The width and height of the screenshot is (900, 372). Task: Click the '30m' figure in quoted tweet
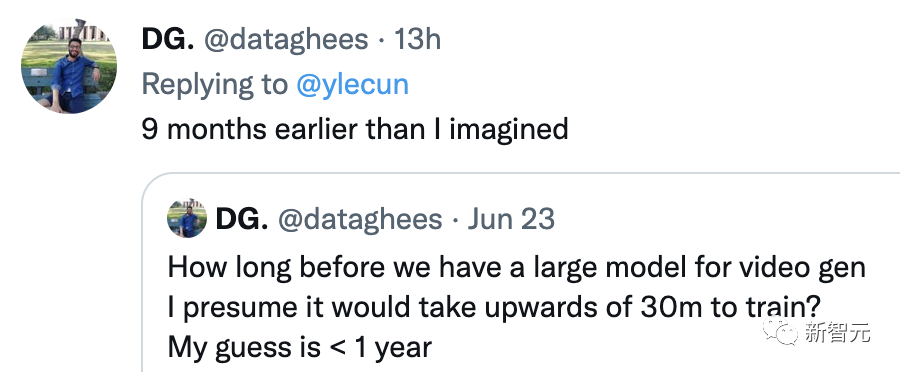coord(670,308)
